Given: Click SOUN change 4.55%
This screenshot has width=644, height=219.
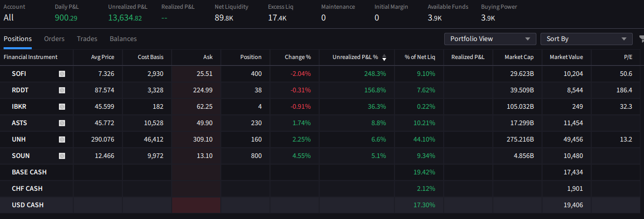Looking at the screenshot, I should [x=302, y=156].
